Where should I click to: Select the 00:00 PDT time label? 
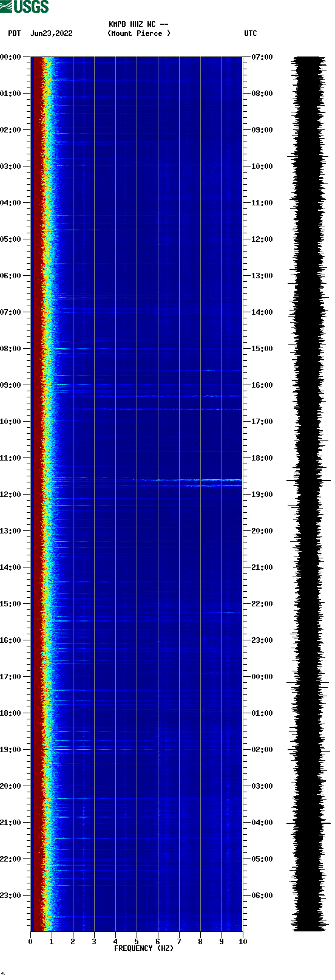click(x=11, y=57)
